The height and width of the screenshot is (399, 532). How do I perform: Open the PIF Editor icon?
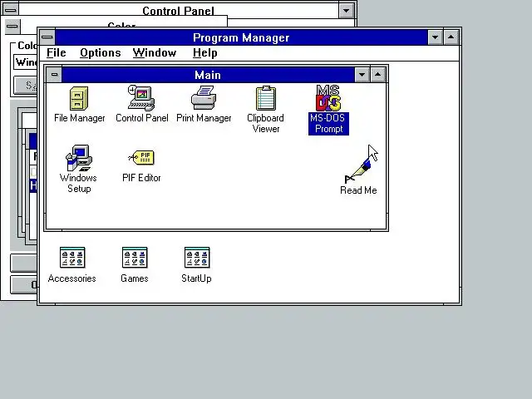[141, 157]
